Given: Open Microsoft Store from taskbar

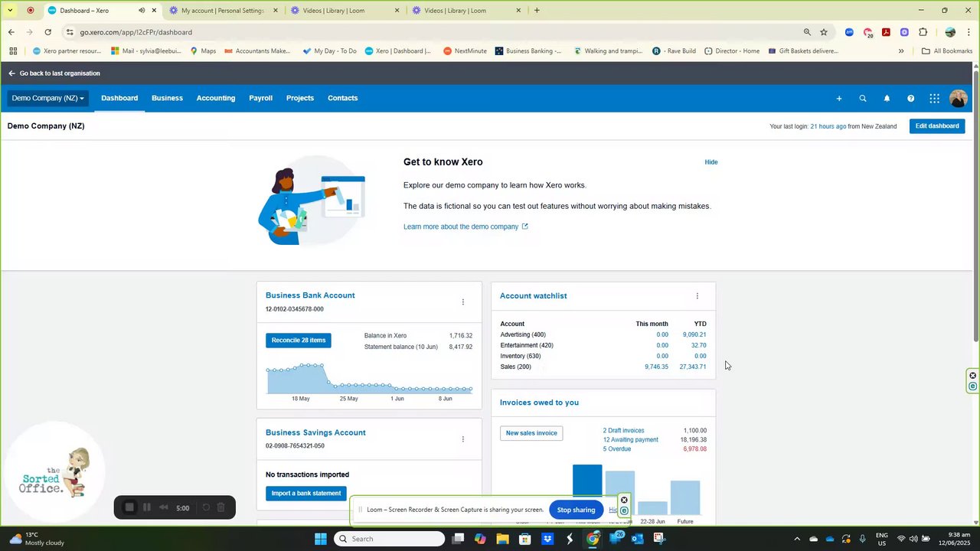Looking at the screenshot, I should 524,539.
